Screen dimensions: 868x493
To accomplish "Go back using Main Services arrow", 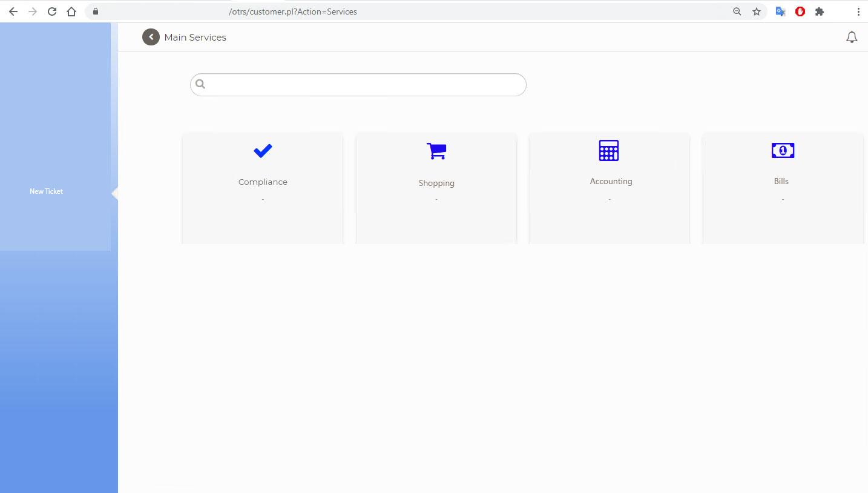I will (151, 37).
